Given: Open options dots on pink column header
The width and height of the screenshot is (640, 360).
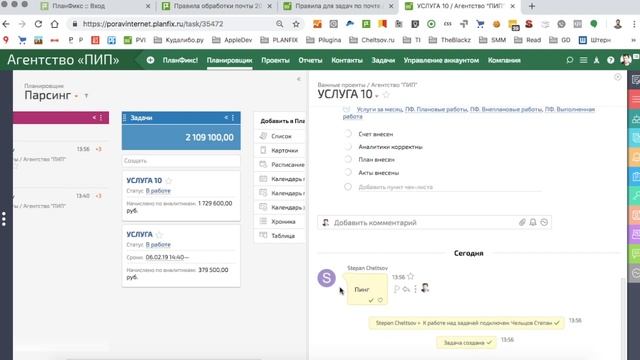Looking at the screenshot, I should click(101, 118).
